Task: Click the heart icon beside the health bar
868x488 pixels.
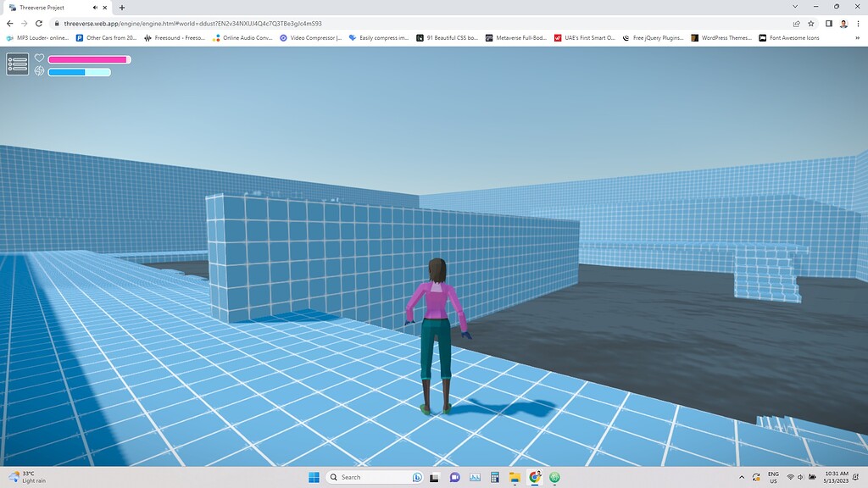Action: click(x=39, y=58)
